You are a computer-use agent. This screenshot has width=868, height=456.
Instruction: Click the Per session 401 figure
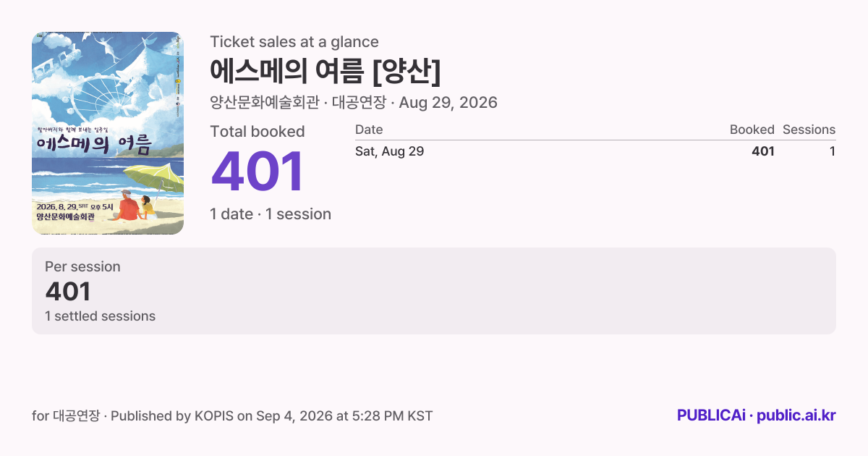[68, 292]
